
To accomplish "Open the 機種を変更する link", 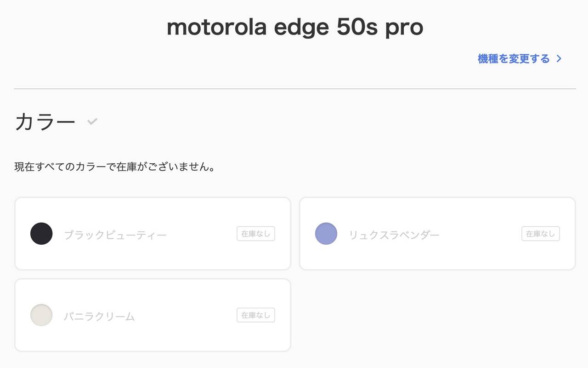I will tap(513, 58).
